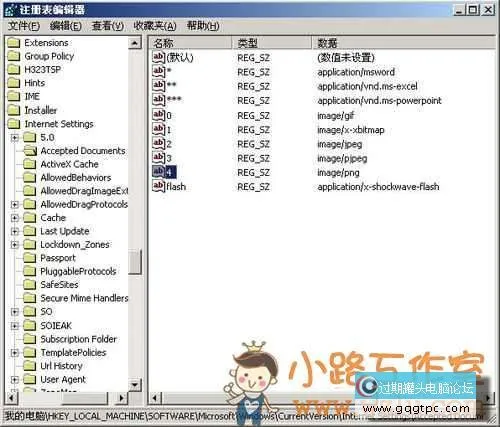Click string icon of application/msword entry
This screenshot has width=500, height=427.
[x=158, y=71]
